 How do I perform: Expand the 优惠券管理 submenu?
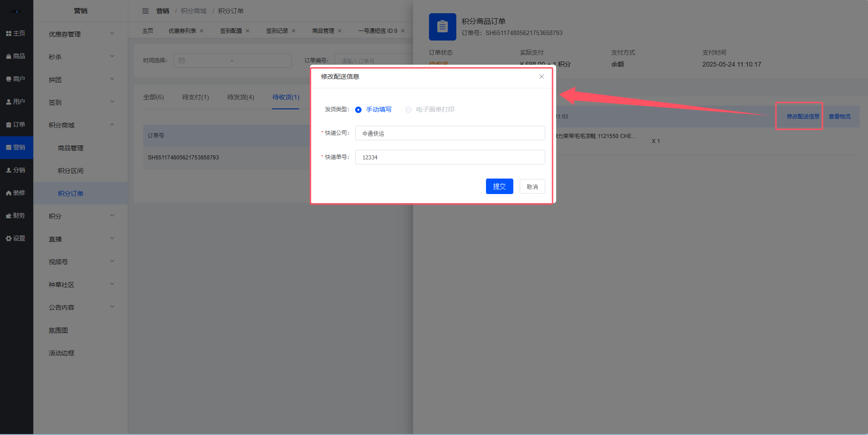click(x=81, y=34)
